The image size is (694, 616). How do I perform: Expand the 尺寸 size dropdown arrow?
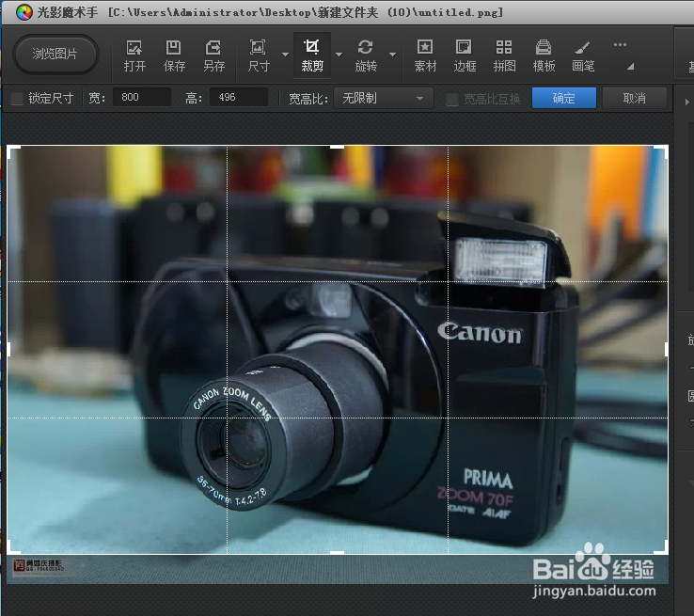[x=286, y=55]
